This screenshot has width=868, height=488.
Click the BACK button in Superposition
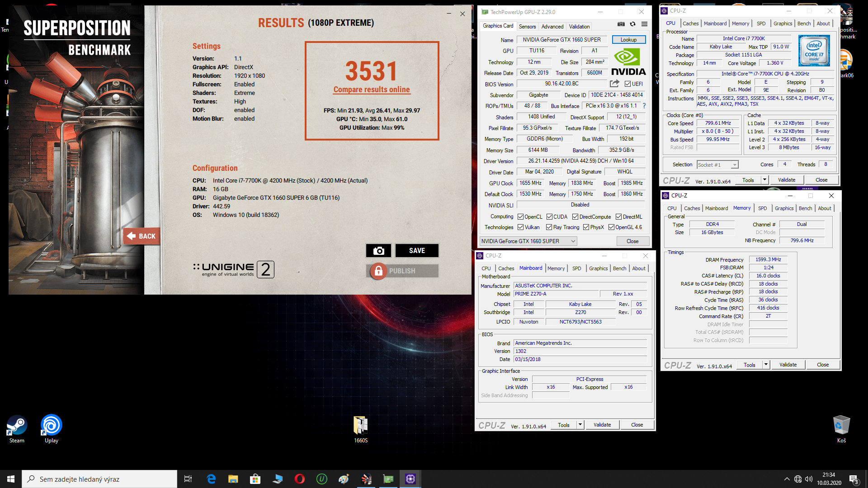pos(142,236)
